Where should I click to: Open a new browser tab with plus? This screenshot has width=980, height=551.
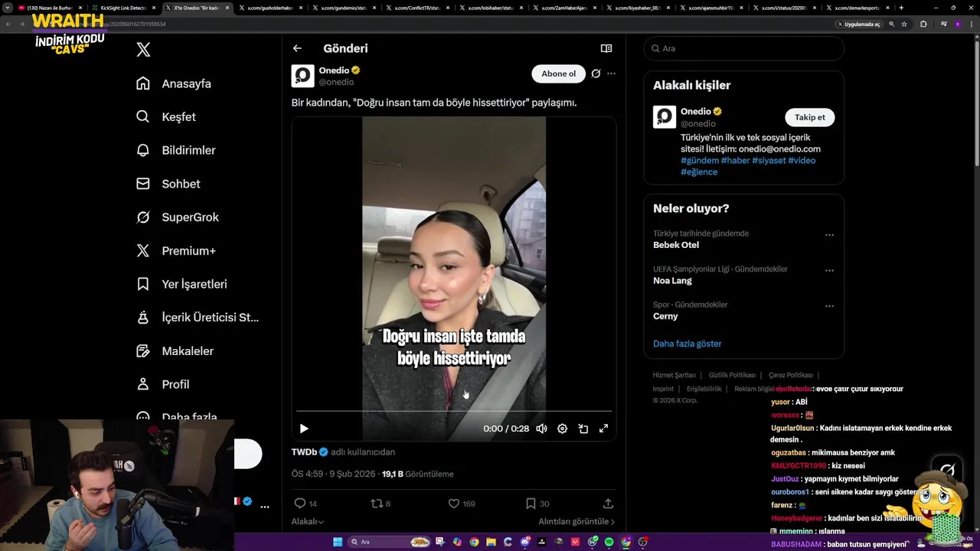point(901,8)
